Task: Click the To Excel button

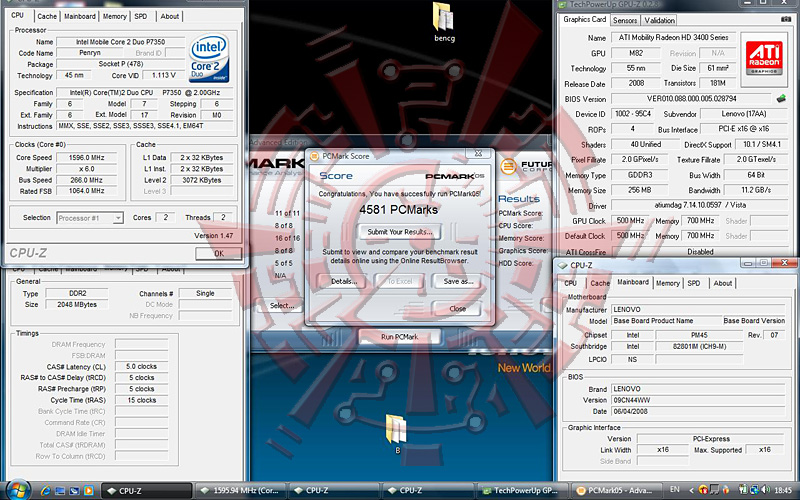Action: pyautogui.click(x=400, y=281)
